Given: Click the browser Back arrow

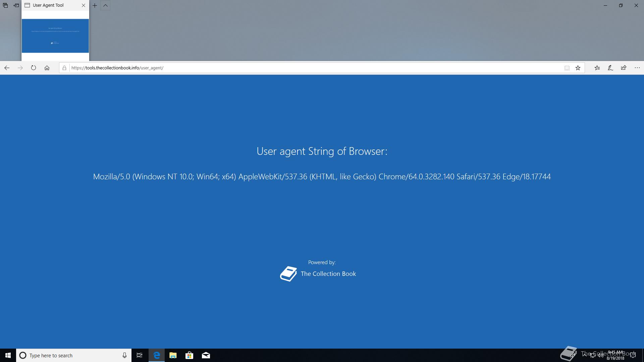Looking at the screenshot, I should click(7, 68).
